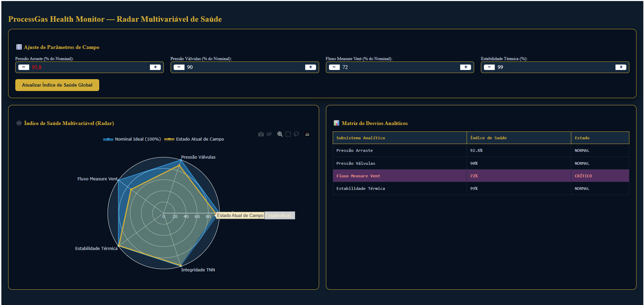Click the Integridade TNN radar axis label
Screen dimensions: 644x305
coord(198,270)
